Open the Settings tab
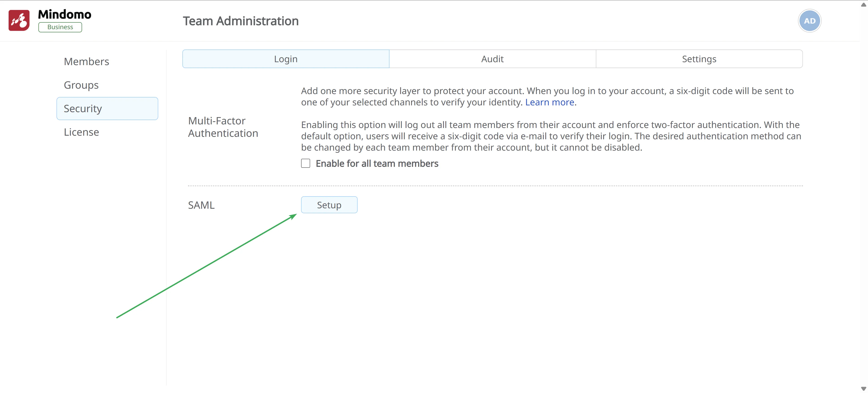 (x=699, y=59)
